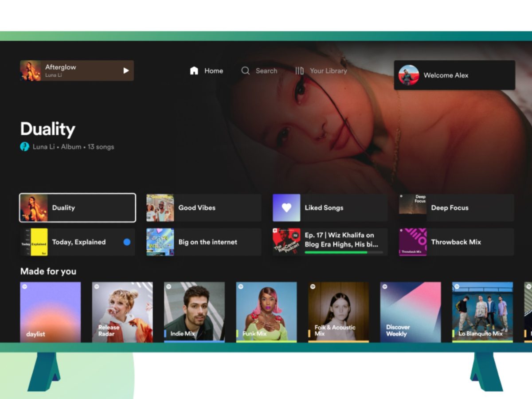Open Afterglow album art in now playing

pyautogui.click(x=31, y=70)
